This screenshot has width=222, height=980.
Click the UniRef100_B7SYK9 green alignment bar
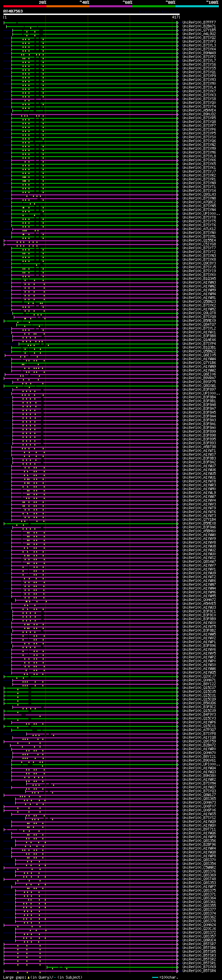(112, 967)
